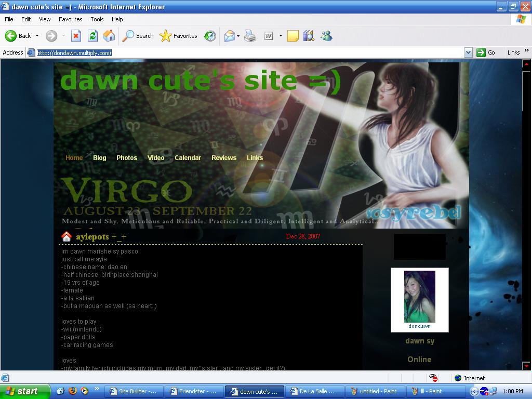Open the Favorites menu
The width and height of the screenshot is (532, 399).
(71, 19)
